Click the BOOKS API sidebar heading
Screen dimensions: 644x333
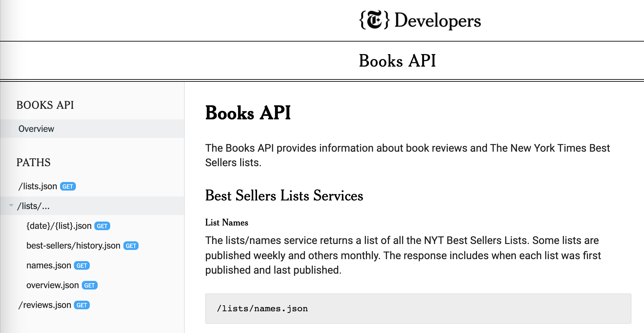point(45,105)
